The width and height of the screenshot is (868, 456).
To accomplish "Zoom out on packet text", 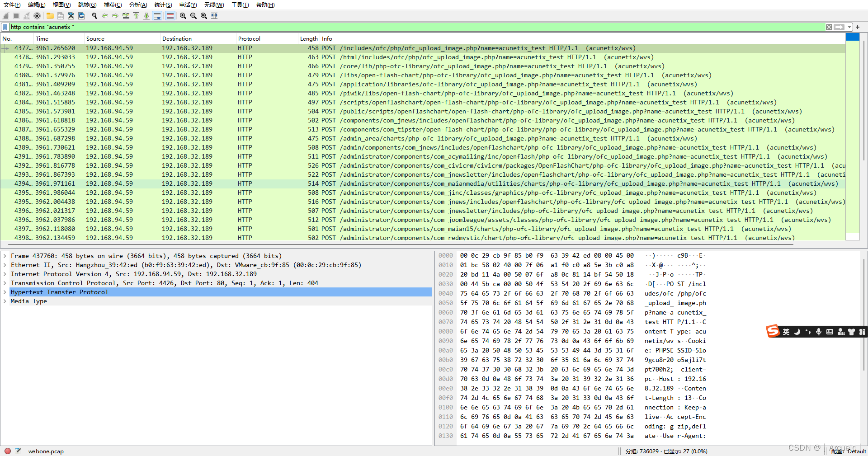I will 193,16.
